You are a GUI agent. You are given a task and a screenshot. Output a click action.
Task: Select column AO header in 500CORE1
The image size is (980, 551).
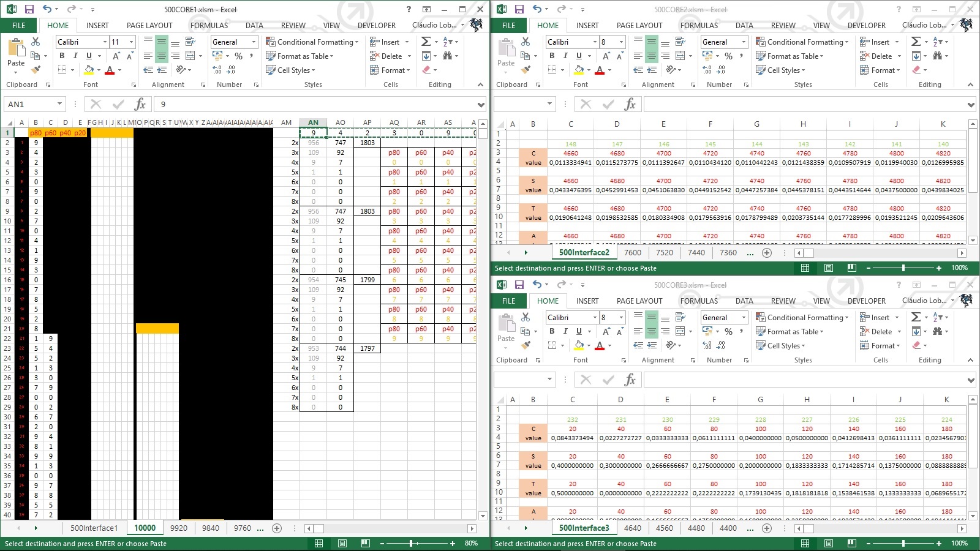tap(341, 122)
